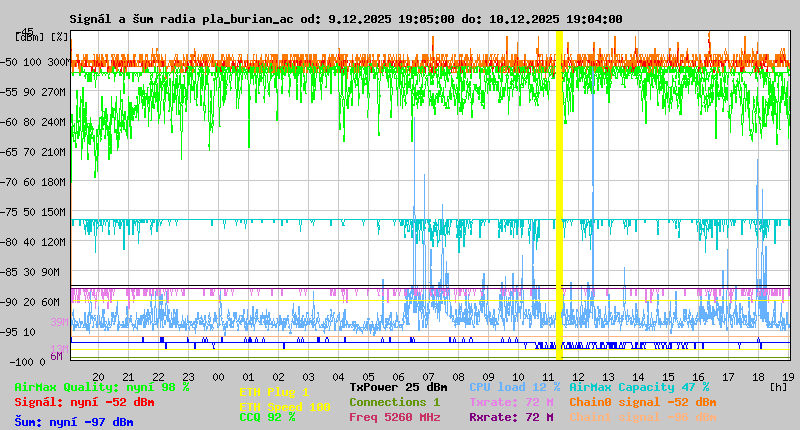Viewport: 800px width, 430px height.
Task: Click the '[dBm]' y-axis unit label
Action: pos(29,36)
